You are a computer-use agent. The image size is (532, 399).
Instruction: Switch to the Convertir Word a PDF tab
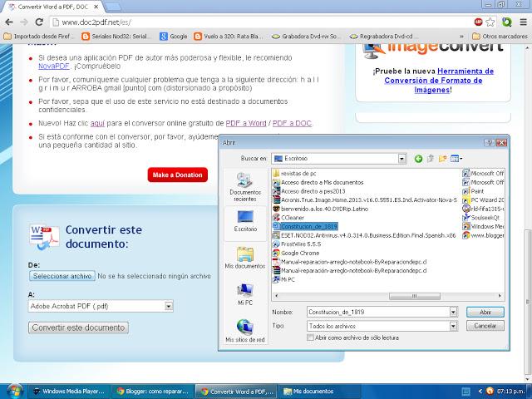pos(54,7)
